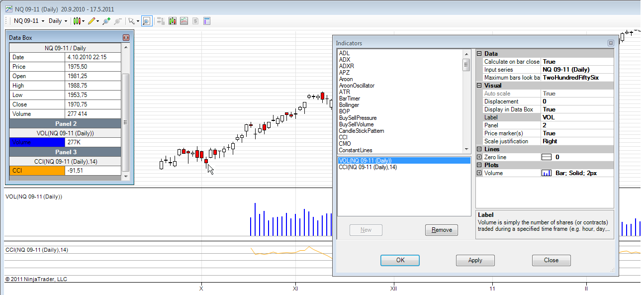Expand the Volume plot property
Image resolution: width=644 pixels, height=295 pixels.
click(x=479, y=173)
